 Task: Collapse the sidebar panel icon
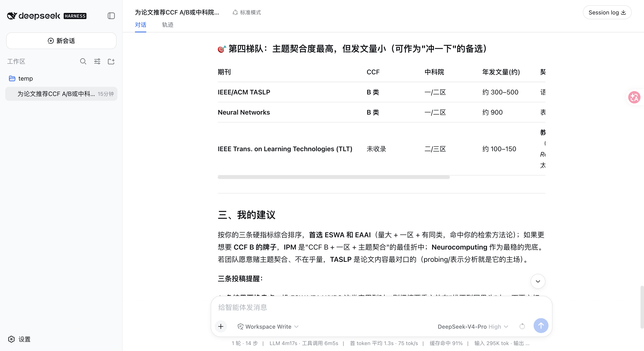point(111,16)
